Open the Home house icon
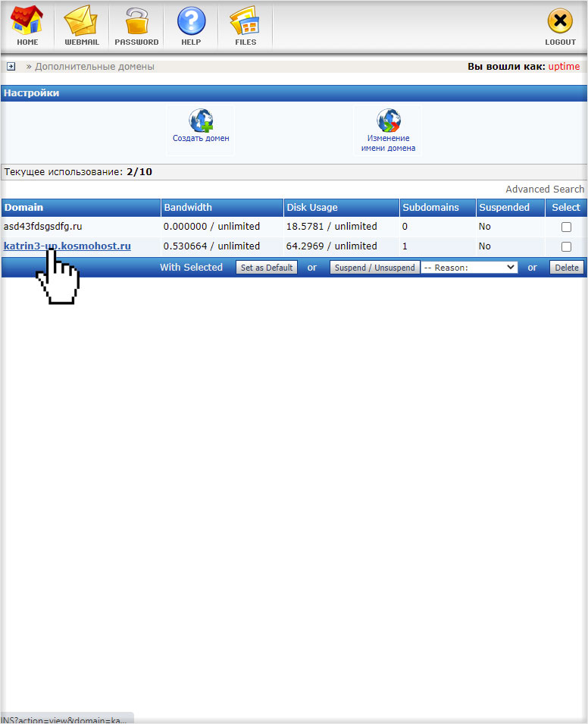Screen dimensions: 588x724 tap(27, 20)
